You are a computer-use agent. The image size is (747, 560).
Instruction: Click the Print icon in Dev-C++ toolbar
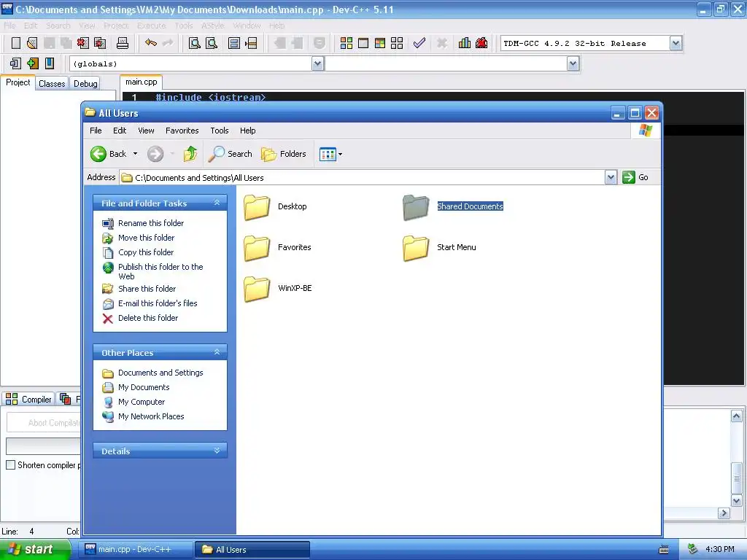point(123,43)
